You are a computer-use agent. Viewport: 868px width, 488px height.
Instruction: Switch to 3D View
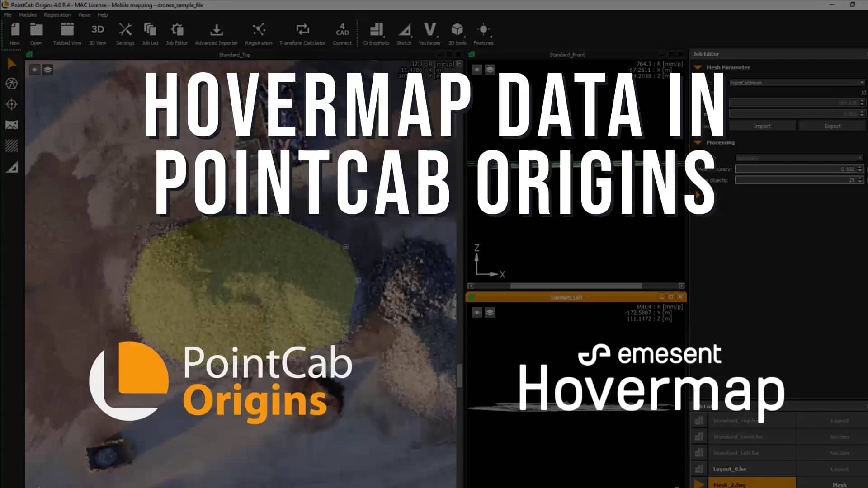pos(97,32)
